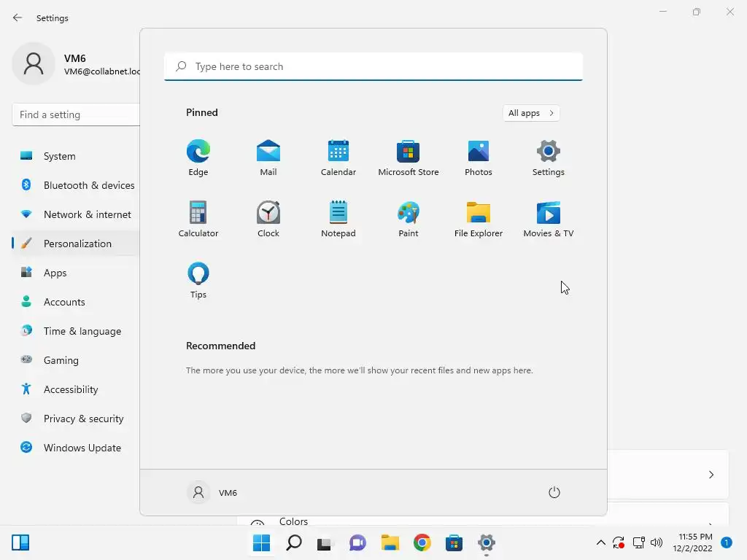Open Task View on the taskbar
Image resolution: width=747 pixels, height=560 pixels.
[325, 542]
